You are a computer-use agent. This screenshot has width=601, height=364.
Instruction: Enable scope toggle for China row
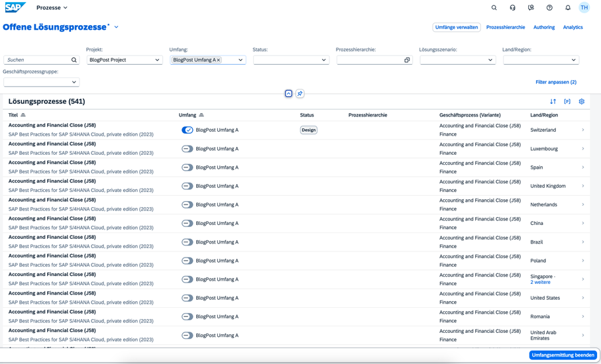pos(188,224)
